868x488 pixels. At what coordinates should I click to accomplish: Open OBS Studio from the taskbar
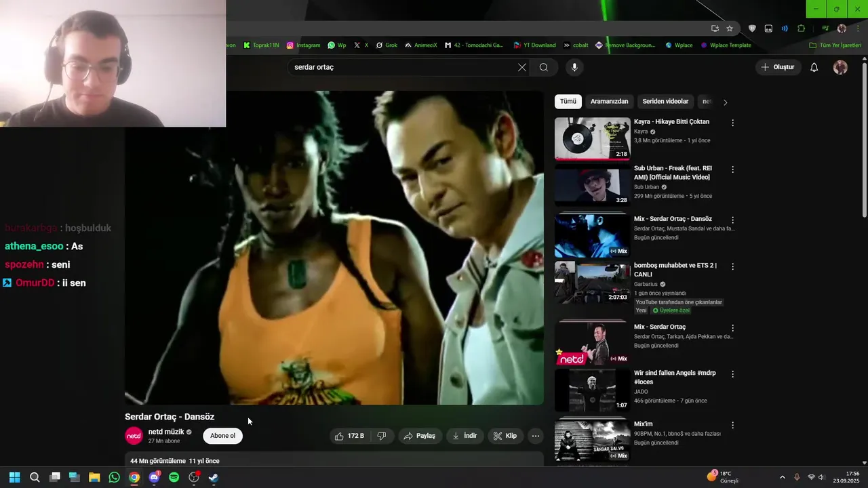(x=193, y=477)
